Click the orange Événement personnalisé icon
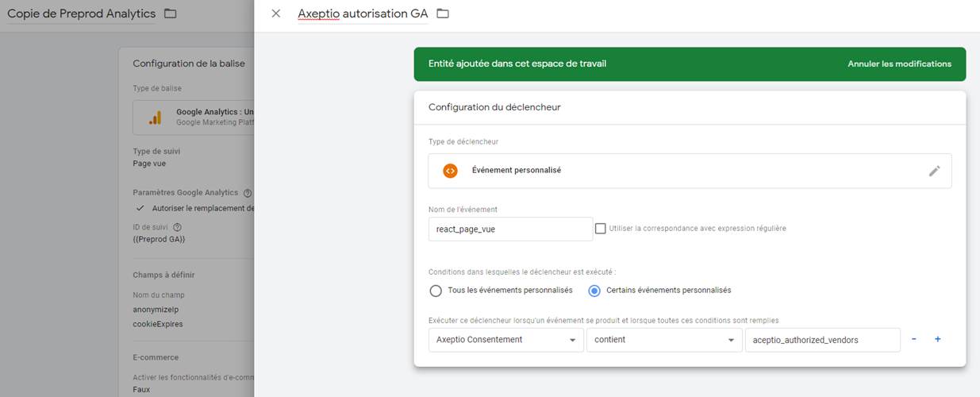This screenshot has width=980, height=397. [x=450, y=170]
